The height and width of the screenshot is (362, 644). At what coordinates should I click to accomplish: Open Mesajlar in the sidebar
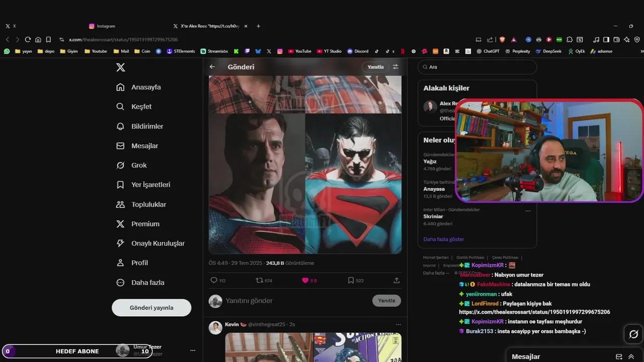pyautogui.click(x=137, y=146)
